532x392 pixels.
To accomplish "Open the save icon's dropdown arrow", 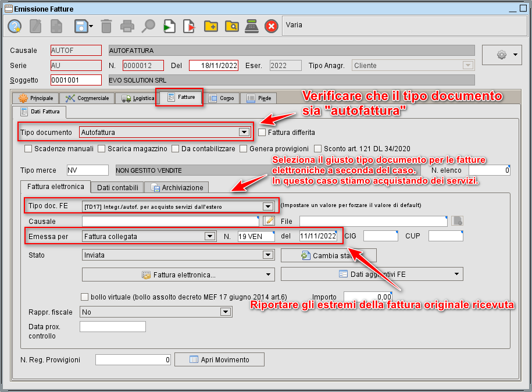I will [91, 26].
